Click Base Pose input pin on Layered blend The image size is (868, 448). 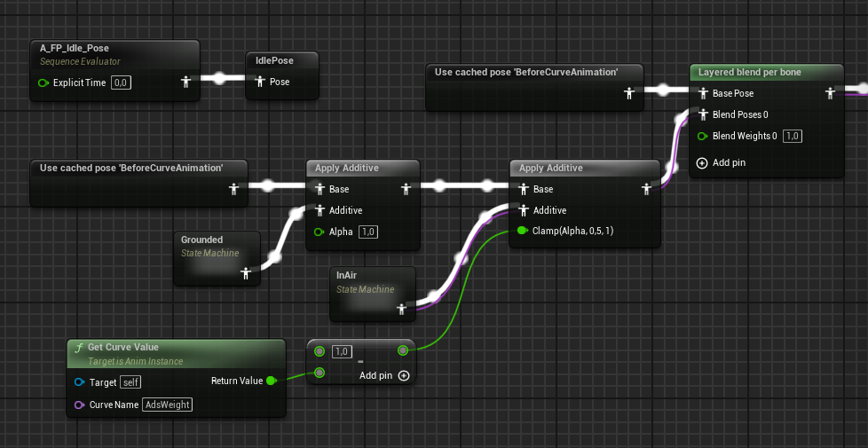tap(703, 93)
